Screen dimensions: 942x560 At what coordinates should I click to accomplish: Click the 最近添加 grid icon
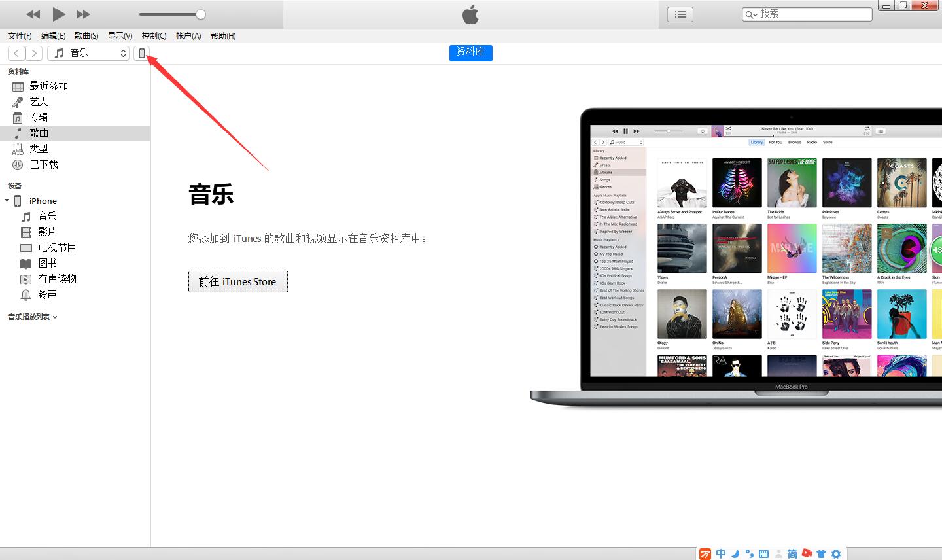(18, 86)
